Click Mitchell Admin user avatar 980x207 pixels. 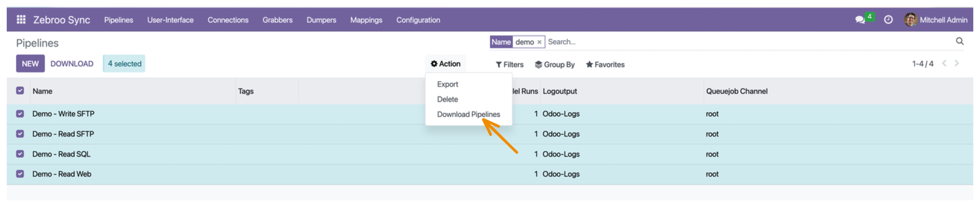click(x=910, y=19)
